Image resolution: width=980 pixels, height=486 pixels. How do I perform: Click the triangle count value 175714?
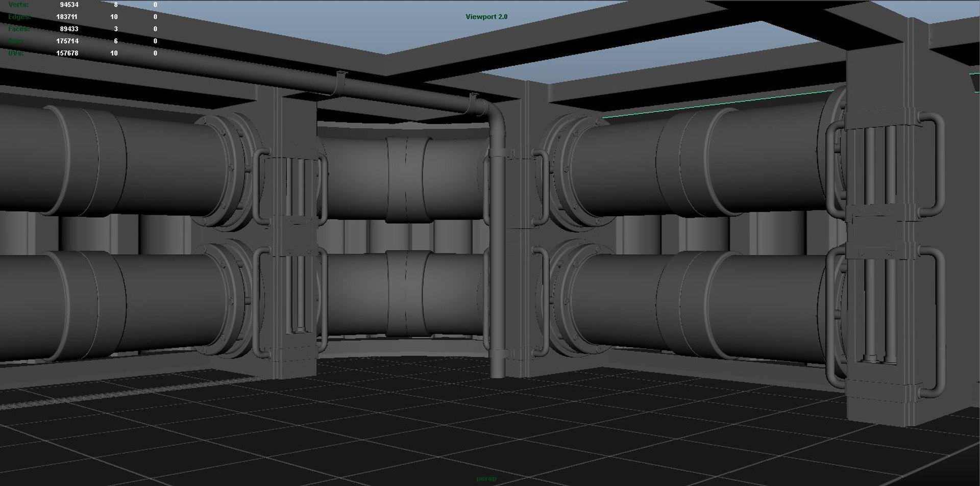(x=67, y=41)
